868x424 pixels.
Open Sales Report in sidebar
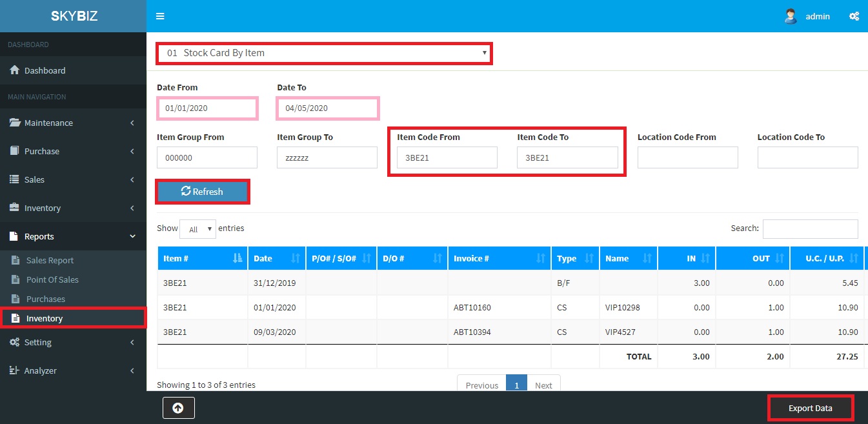coord(50,260)
